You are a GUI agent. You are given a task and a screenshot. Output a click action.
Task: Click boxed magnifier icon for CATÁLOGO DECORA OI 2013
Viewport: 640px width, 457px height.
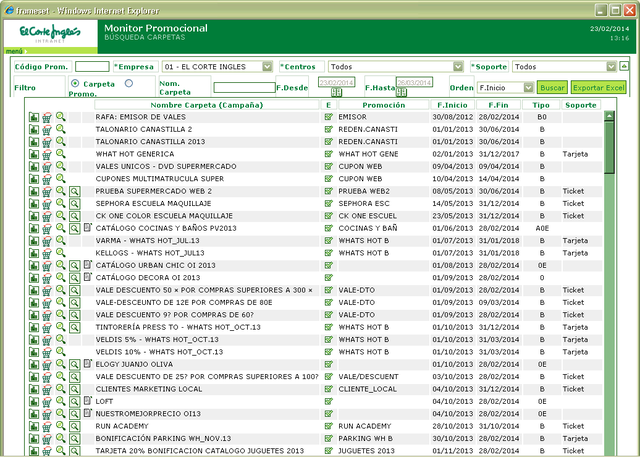tap(74, 278)
